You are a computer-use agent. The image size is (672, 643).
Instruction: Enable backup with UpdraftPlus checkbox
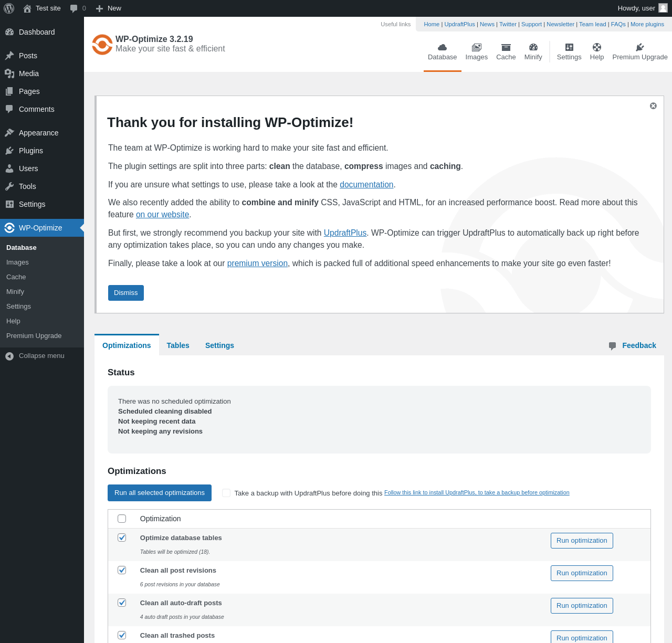pos(226,493)
